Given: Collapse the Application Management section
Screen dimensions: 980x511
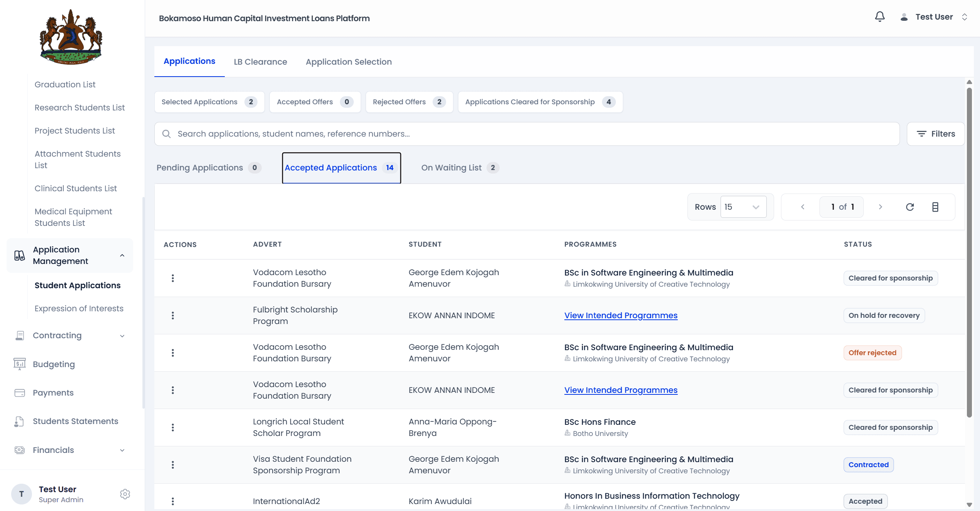Looking at the screenshot, I should click(122, 255).
